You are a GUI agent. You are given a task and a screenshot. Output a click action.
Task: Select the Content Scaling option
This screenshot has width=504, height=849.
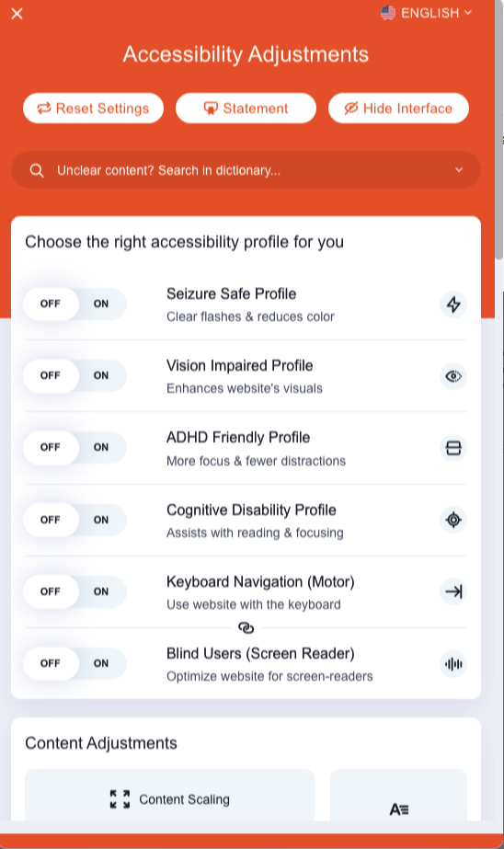click(169, 799)
